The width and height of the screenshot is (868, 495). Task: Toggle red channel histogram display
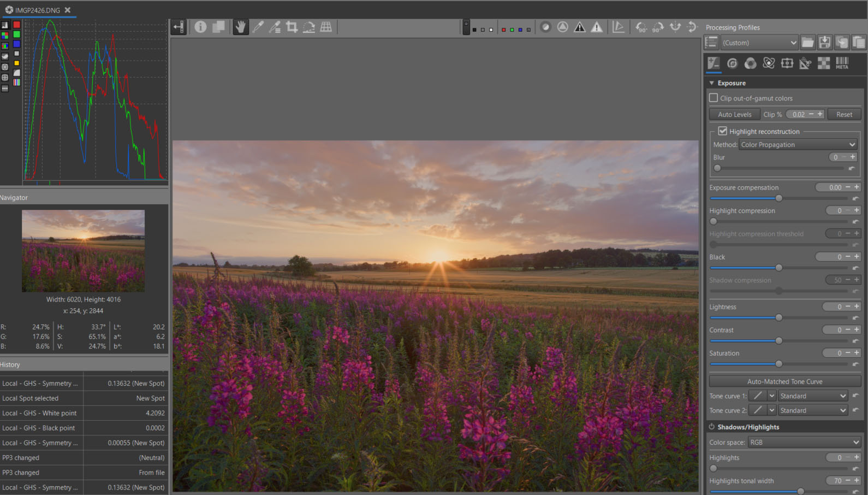[16, 25]
